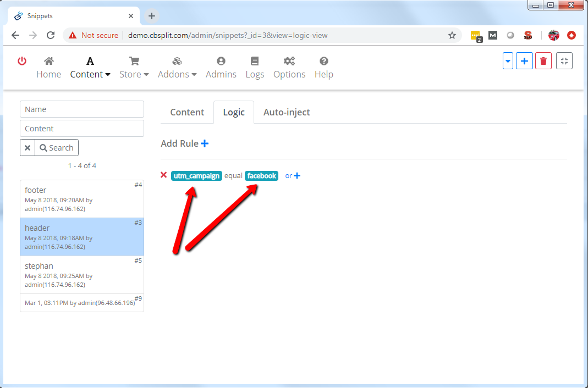
Task: Expand the Content dropdown menu
Action: 90,68
